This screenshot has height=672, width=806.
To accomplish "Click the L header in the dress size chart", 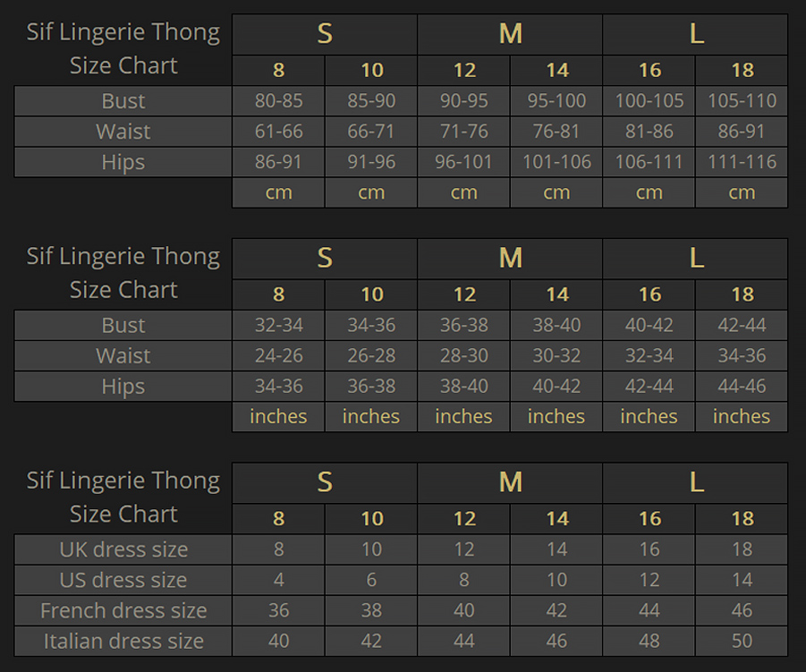I will pyautogui.click(x=695, y=482).
